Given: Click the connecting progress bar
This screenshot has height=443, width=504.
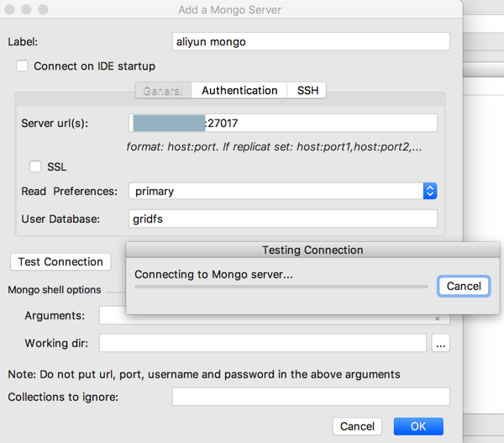Looking at the screenshot, I should (281, 287).
